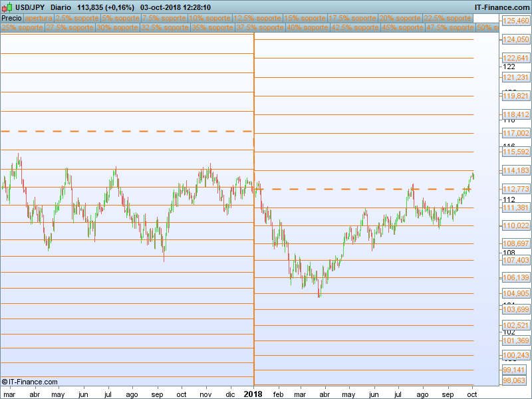Click the 2018 year marker on time axis

(253, 394)
